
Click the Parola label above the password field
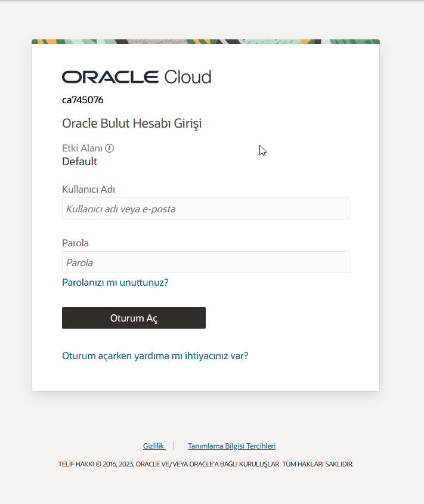[x=75, y=243]
